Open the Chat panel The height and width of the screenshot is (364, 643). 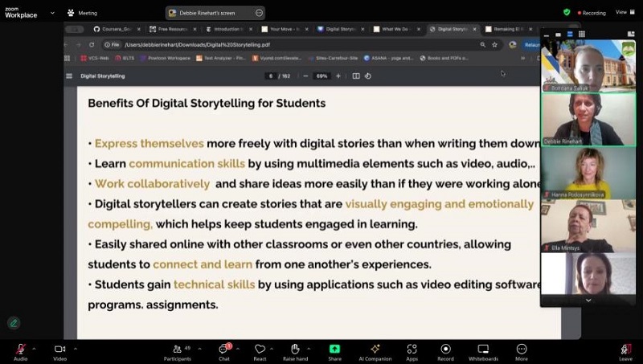point(224,350)
